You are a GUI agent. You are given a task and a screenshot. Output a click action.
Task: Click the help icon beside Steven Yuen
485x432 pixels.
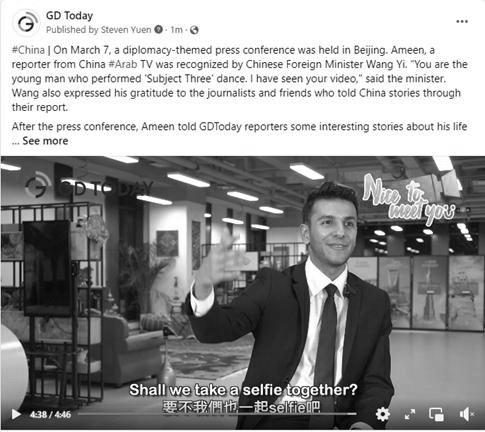tap(159, 30)
